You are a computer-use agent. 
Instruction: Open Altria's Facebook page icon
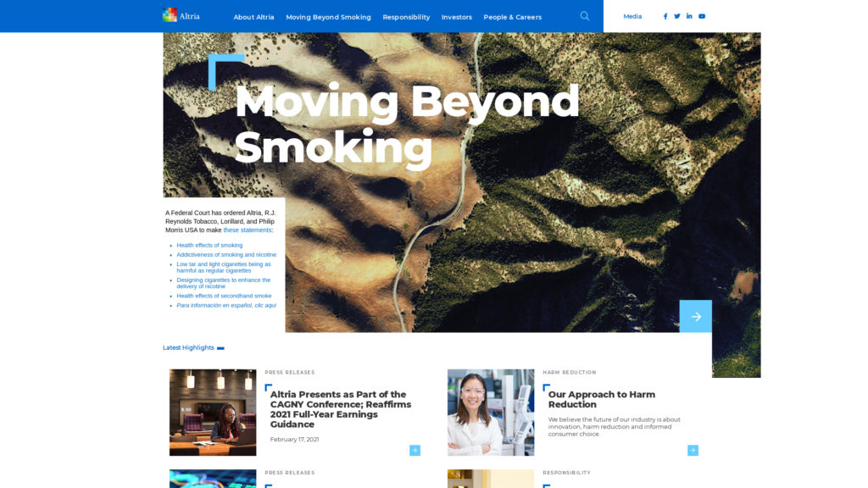point(665,16)
